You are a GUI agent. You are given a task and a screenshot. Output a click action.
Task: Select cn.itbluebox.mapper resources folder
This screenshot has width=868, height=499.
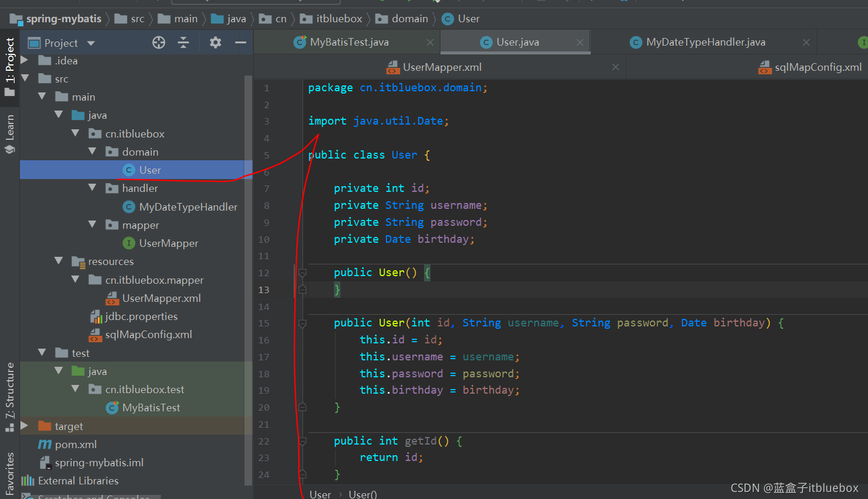point(146,280)
